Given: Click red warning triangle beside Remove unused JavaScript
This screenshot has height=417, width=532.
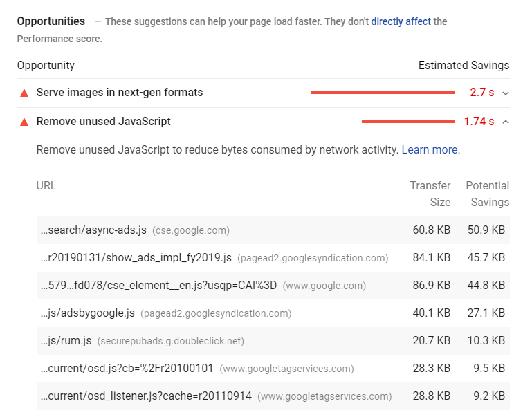Looking at the screenshot, I should click(x=24, y=122).
